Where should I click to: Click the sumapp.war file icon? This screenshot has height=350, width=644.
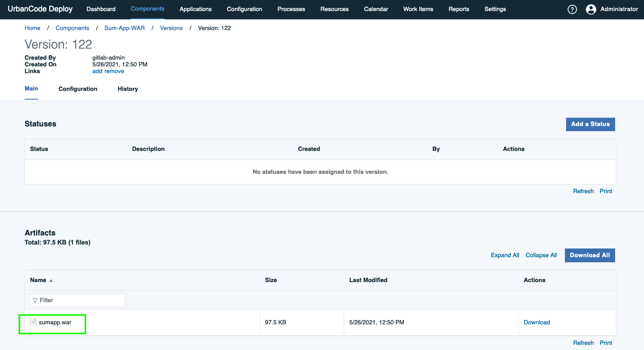34,322
